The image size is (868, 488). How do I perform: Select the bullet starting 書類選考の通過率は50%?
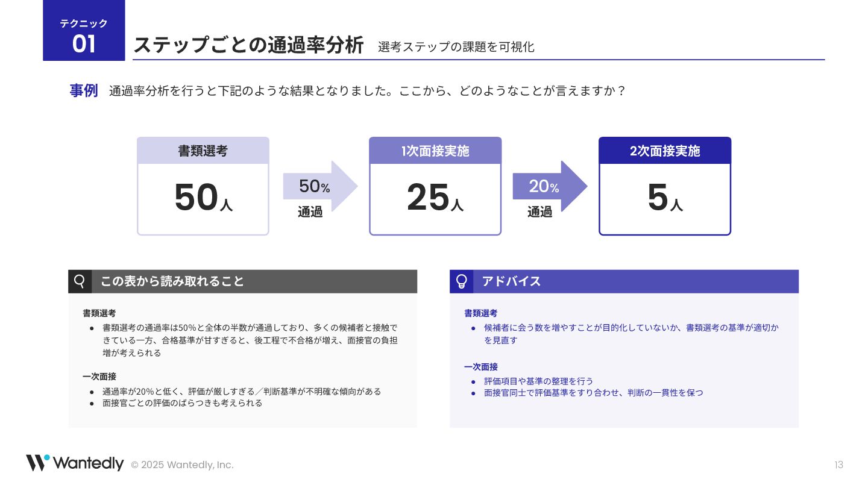(x=250, y=340)
